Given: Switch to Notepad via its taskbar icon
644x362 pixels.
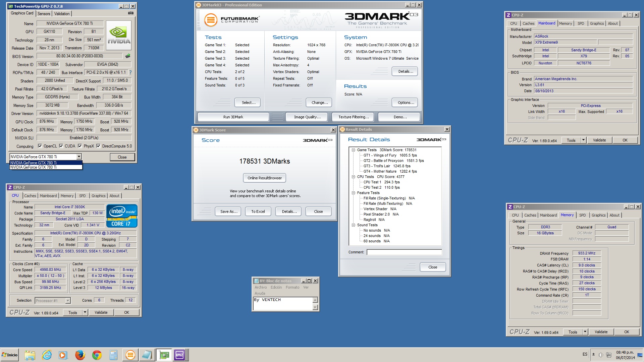Looking at the screenshot, I should pyautogui.click(x=147, y=355).
